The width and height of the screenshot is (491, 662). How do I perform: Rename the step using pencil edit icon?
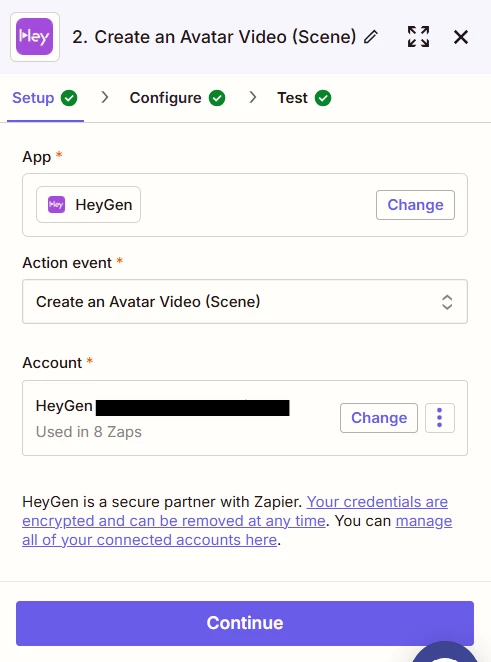371,37
